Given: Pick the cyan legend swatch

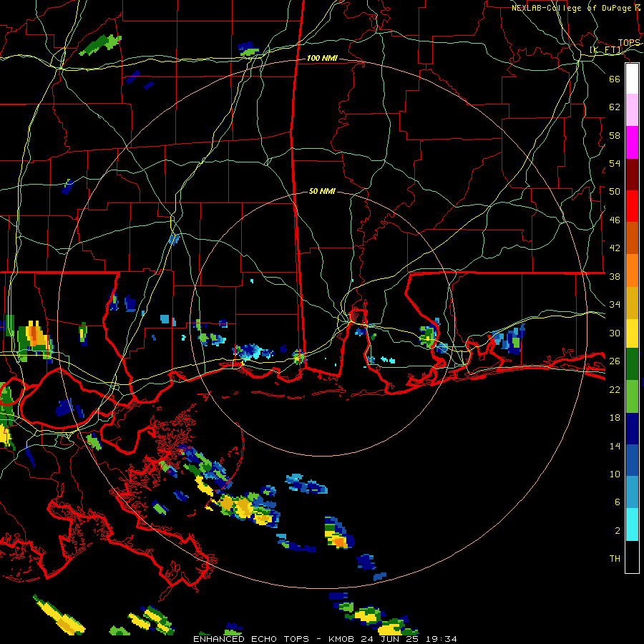Looking at the screenshot, I should tap(632, 525).
